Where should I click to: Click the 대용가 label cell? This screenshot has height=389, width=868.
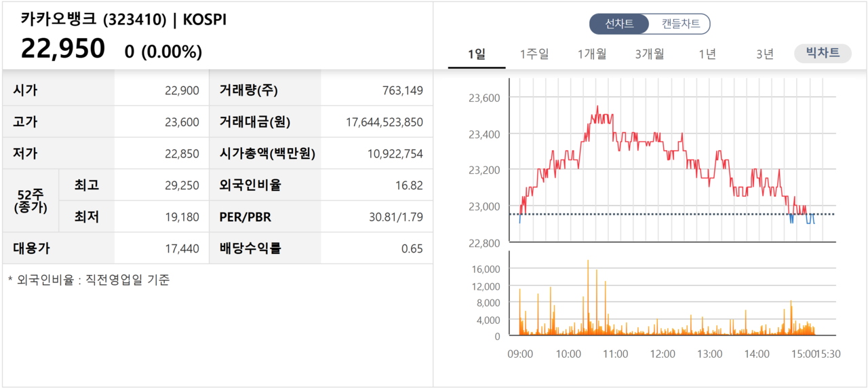[58, 248]
